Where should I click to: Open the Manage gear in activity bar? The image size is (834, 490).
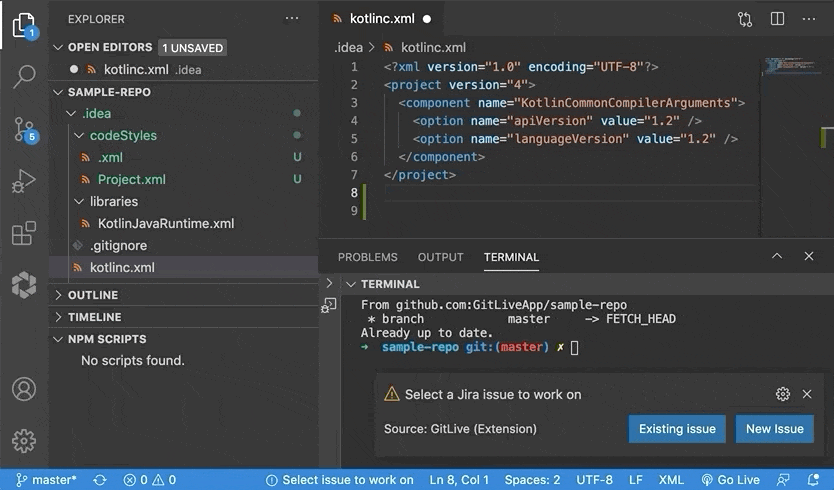(24, 441)
